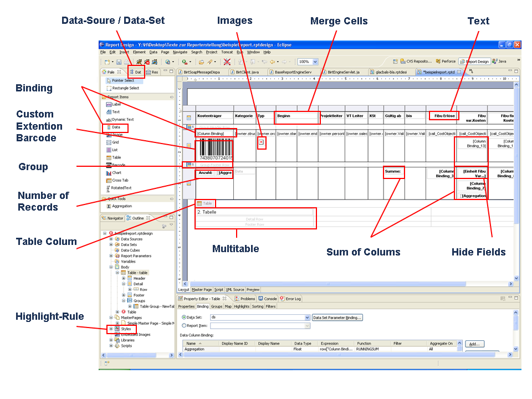Switch to the Navigator view tab
532x399 pixels.
(112, 218)
